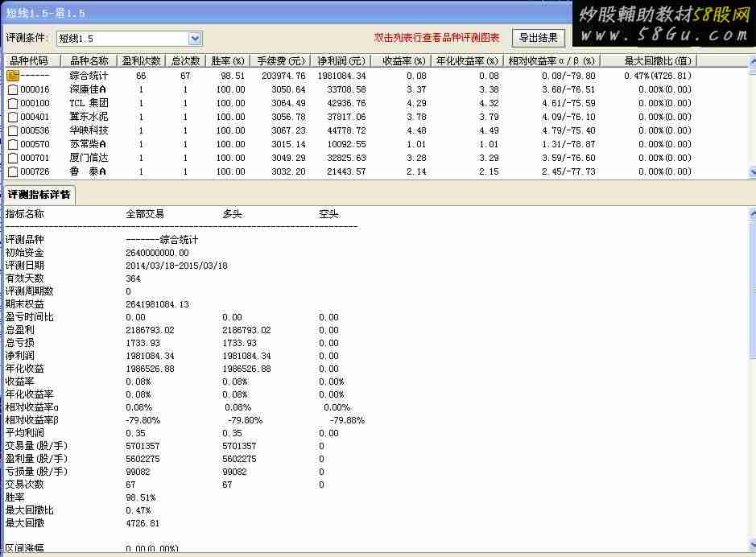The width and height of the screenshot is (756, 557).
Task: Click upper table scrollbar up arrow
Action: (752, 62)
